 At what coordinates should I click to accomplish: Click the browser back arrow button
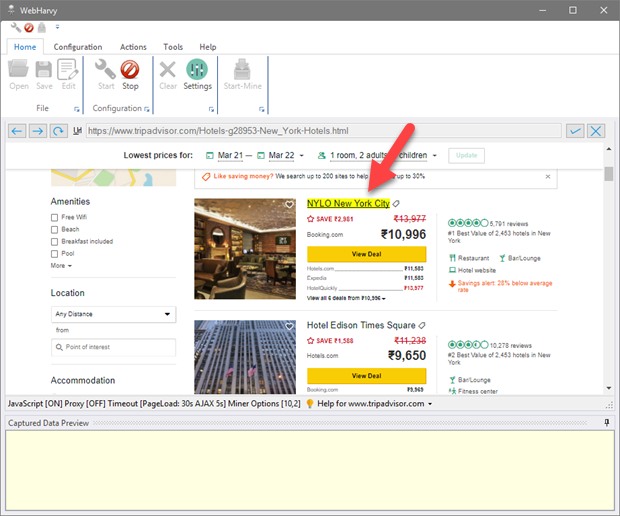17,131
